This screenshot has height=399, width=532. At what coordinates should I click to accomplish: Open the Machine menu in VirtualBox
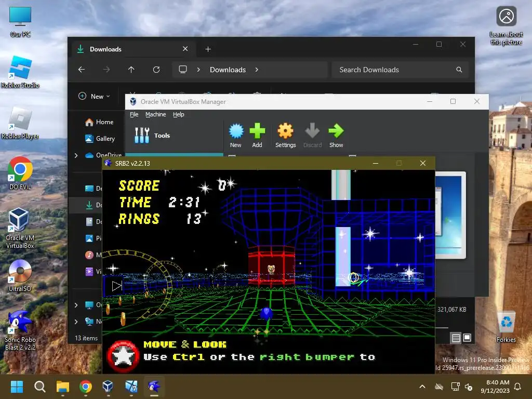point(156,114)
